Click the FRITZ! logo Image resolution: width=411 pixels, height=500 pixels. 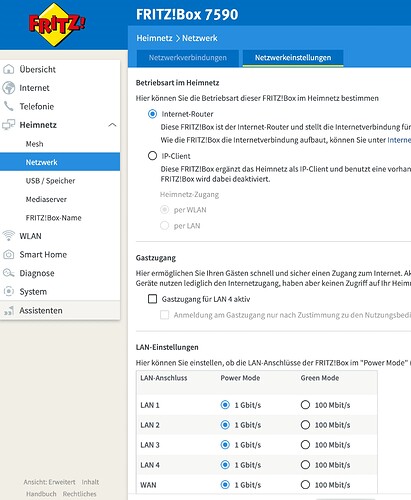click(57, 25)
